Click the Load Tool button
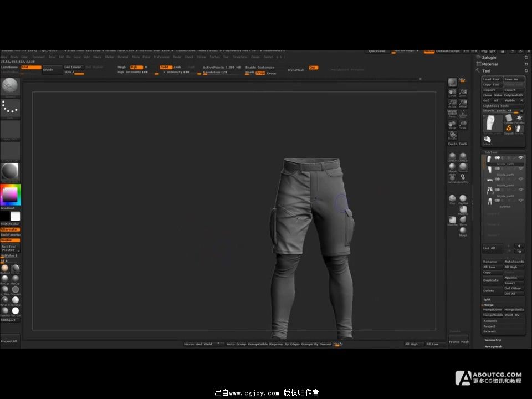This screenshot has width=532, height=399. pos(492,79)
